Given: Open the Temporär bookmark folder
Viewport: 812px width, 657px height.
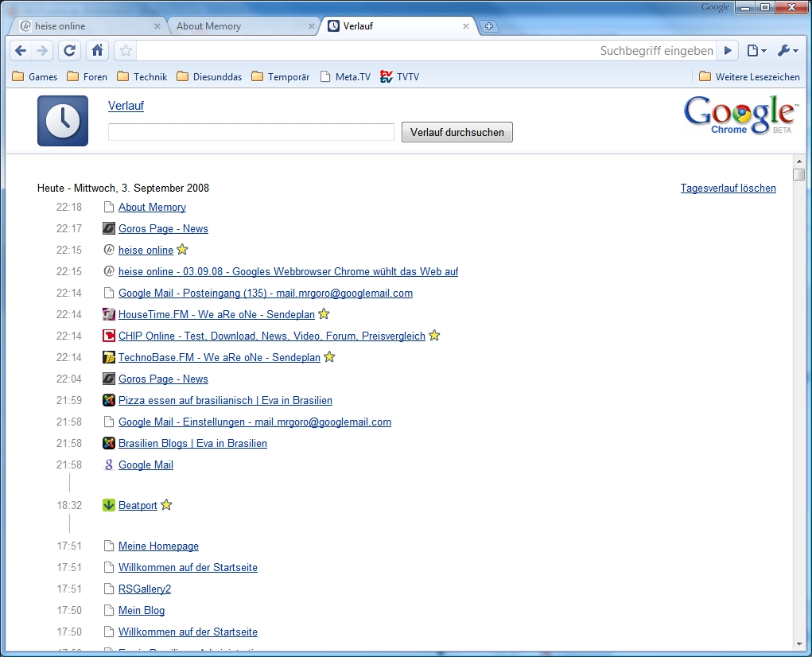Looking at the screenshot, I should pyautogui.click(x=280, y=76).
